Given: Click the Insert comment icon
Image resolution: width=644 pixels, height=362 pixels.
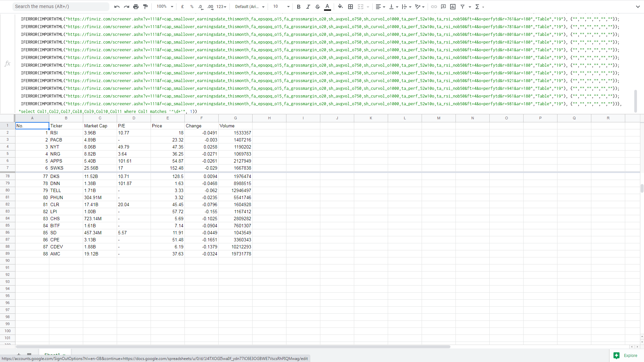Looking at the screenshot, I should pyautogui.click(x=443, y=7).
